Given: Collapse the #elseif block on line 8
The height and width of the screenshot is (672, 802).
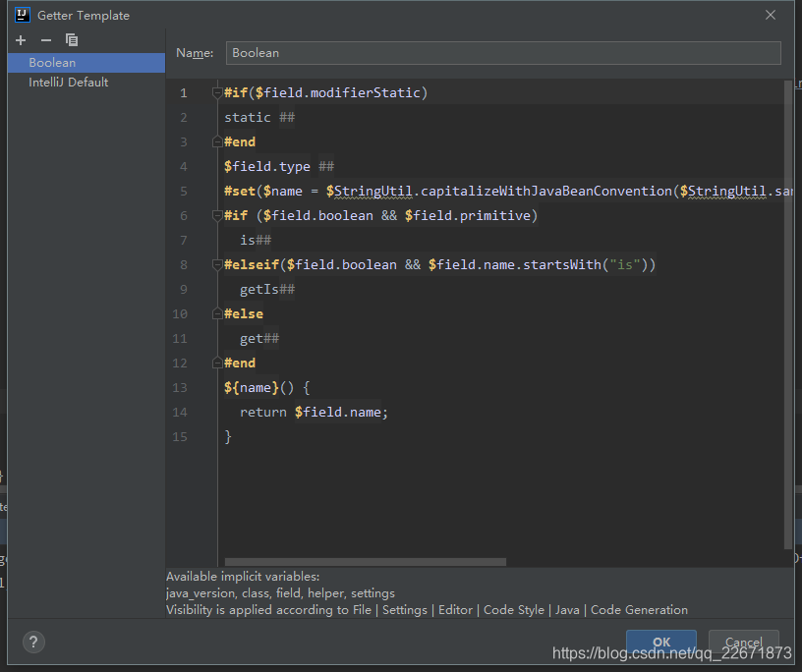Looking at the screenshot, I should [217, 263].
